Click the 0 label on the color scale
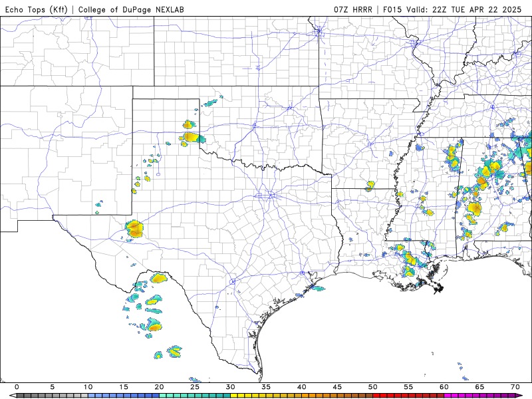This screenshot has height=399, width=532. pos(17,387)
